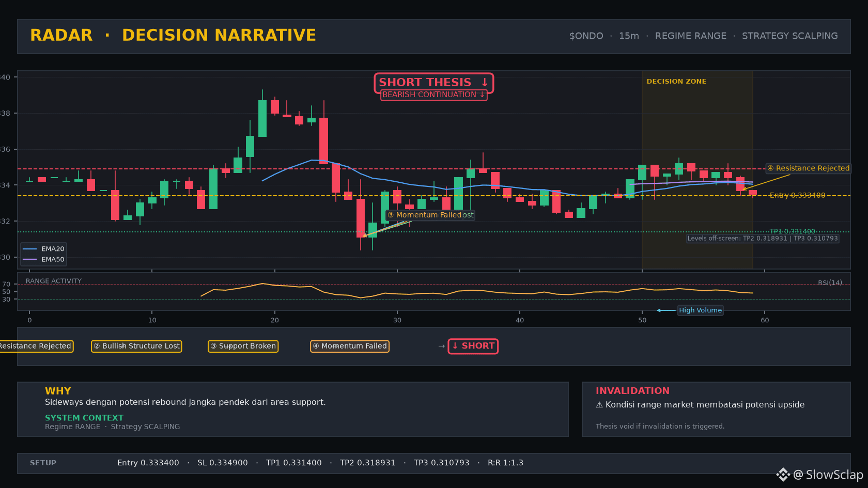Click the EMA50 legend text

(x=53, y=259)
